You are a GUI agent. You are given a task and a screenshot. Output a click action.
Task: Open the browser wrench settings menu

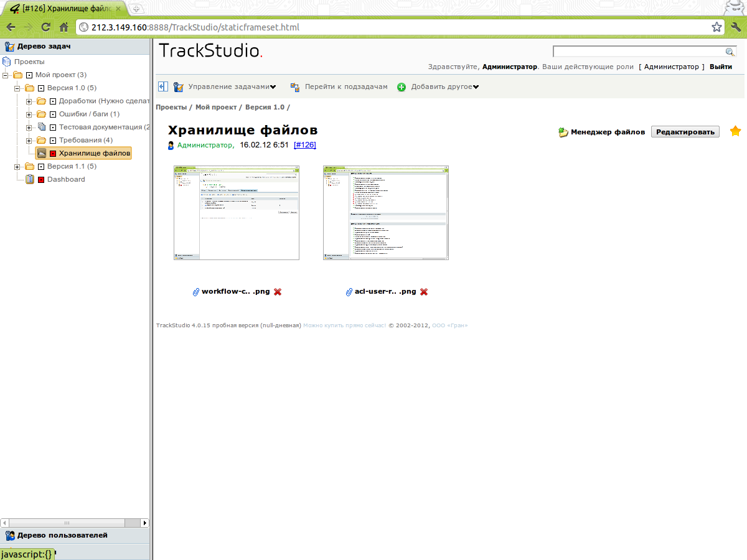click(x=736, y=27)
